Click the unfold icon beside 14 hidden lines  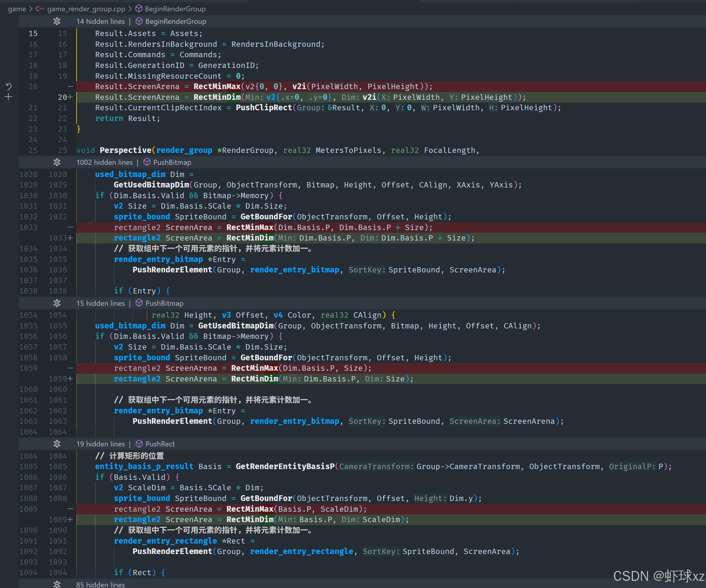[57, 21]
